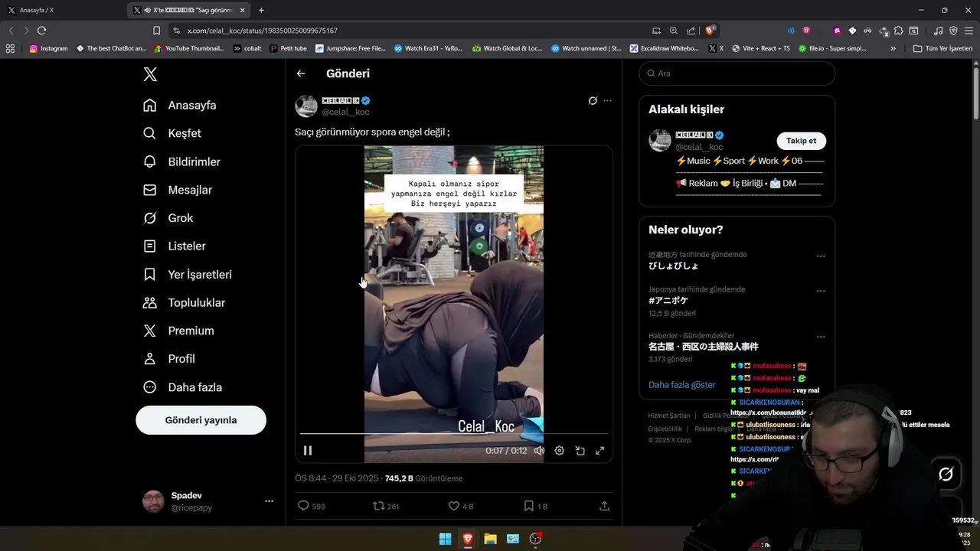Open Tüm Yer İşaretleri folder

point(942,48)
